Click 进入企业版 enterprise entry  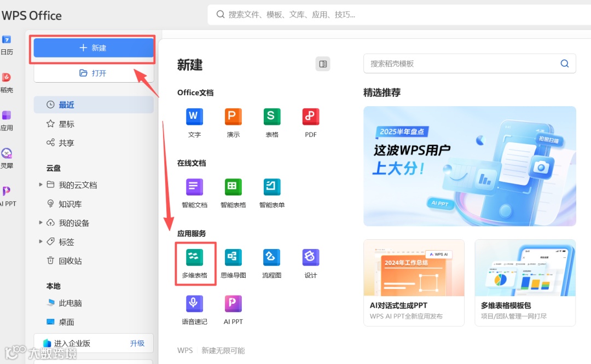(72, 343)
